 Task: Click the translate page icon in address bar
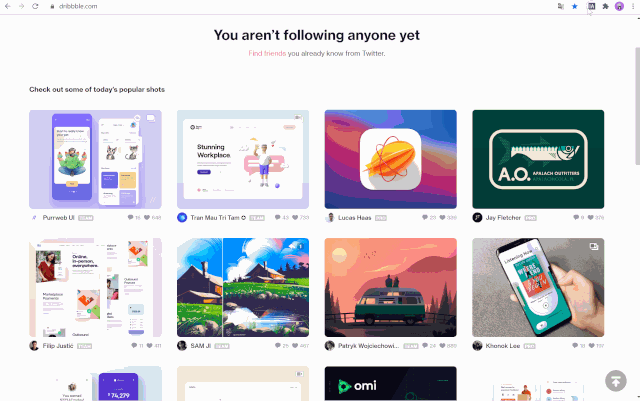pos(561,6)
